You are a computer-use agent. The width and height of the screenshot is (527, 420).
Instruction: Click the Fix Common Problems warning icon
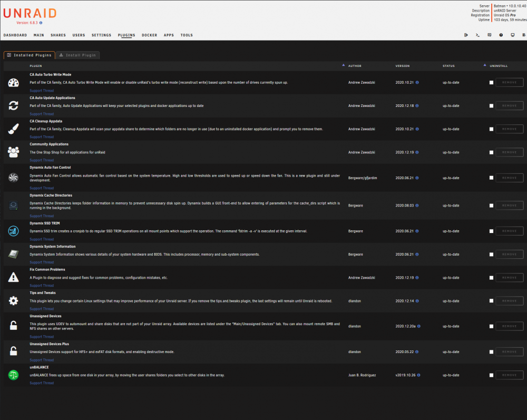pyautogui.click(x=14, y=278)
